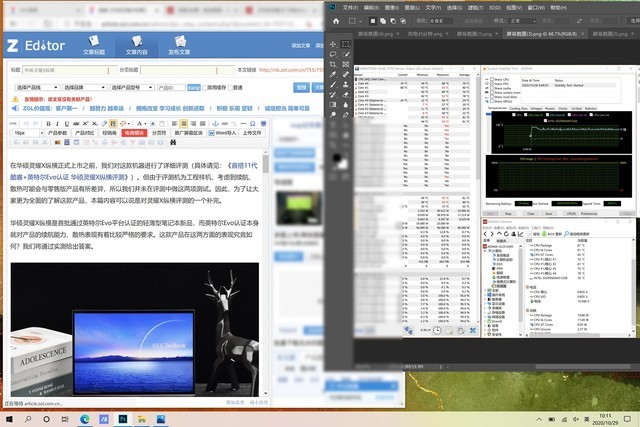Switch to the 充电45分钟.png document tab
Image resolution: width=640 pixels, height=427 pixels.
424,34
